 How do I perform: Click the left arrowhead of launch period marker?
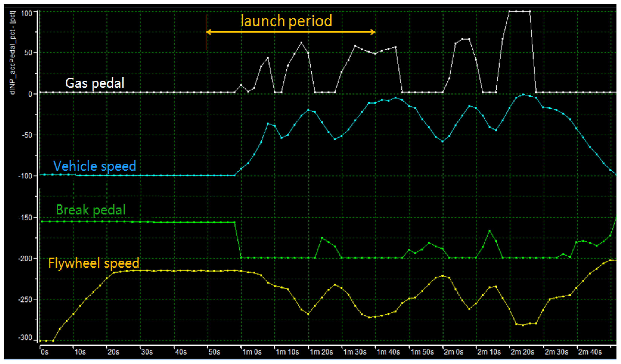pos(208,32)
